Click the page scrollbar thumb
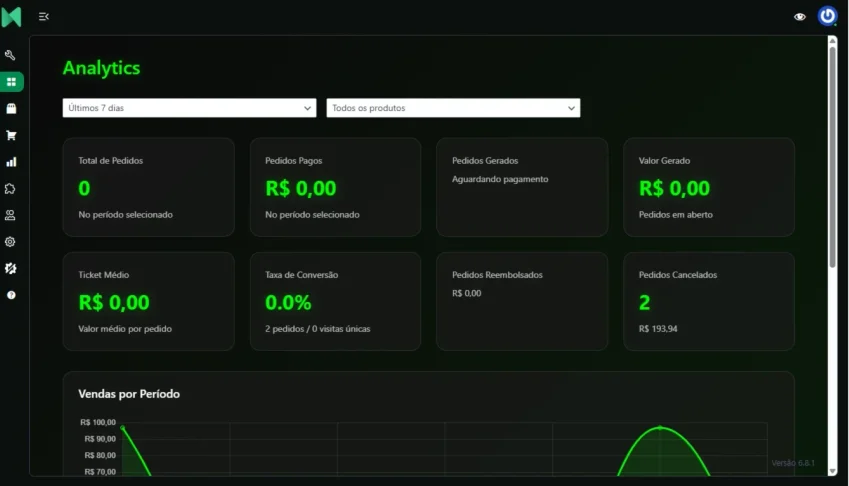 pos(832,157)
